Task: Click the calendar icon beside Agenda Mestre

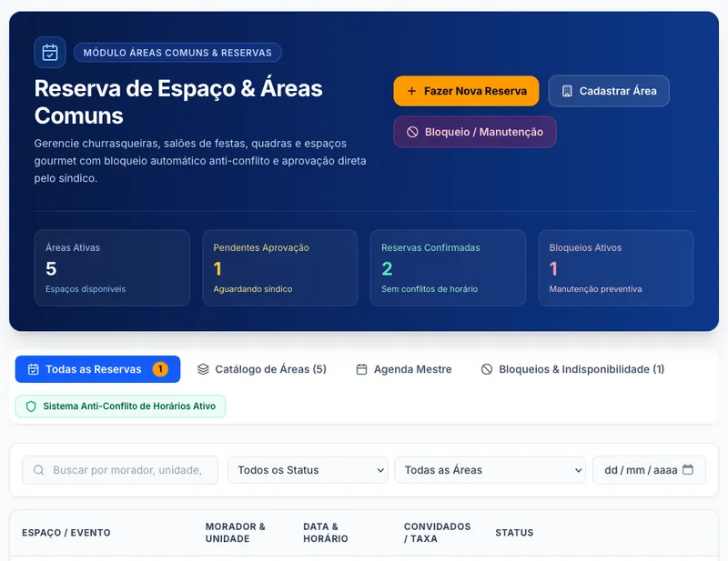Action: (x=361, y=369)
